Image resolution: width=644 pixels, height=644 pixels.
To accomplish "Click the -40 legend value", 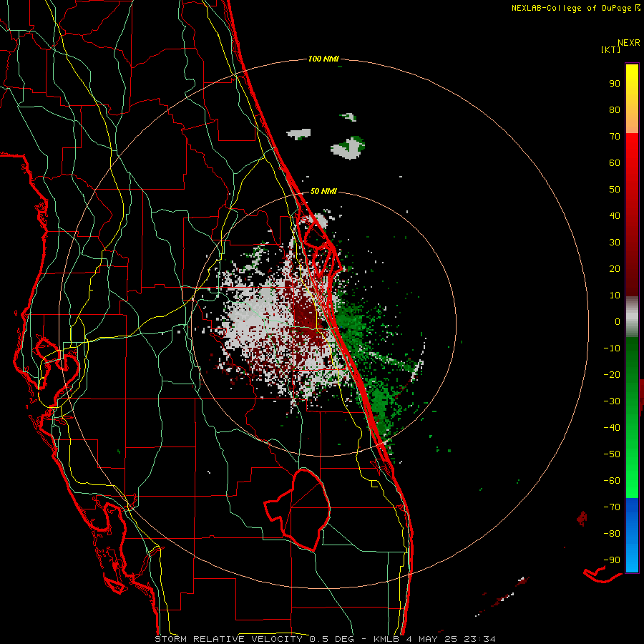I will pyautogui.click(x=612, y=428).
